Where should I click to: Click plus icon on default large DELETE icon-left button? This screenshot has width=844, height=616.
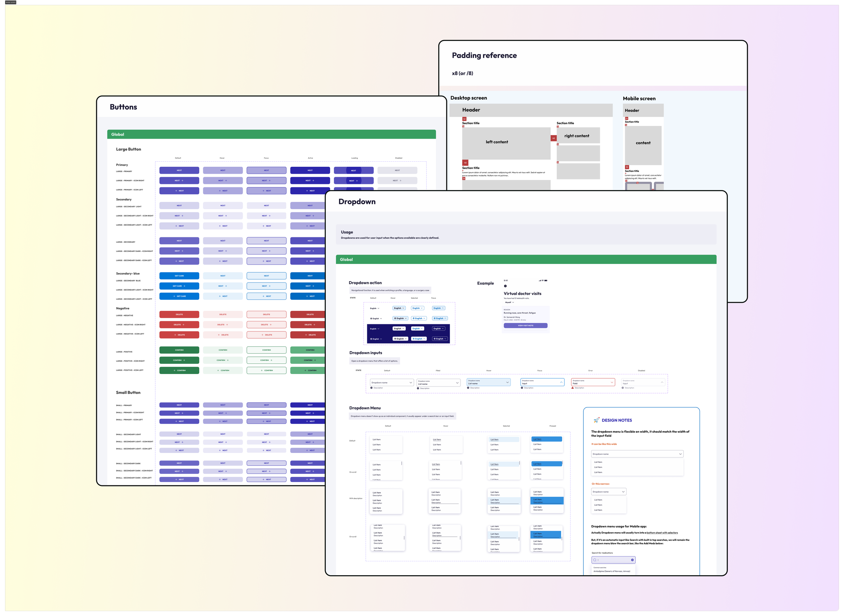(x=175, y=335)
